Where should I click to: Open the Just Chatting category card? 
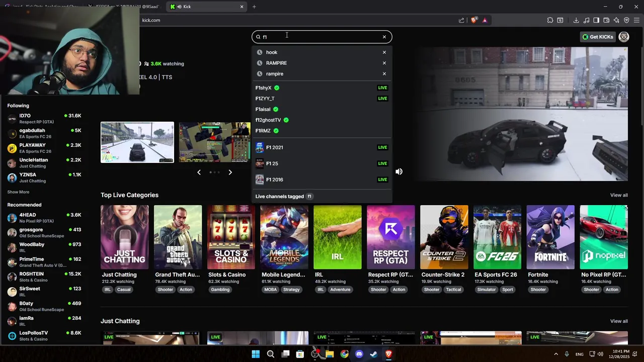125,237
